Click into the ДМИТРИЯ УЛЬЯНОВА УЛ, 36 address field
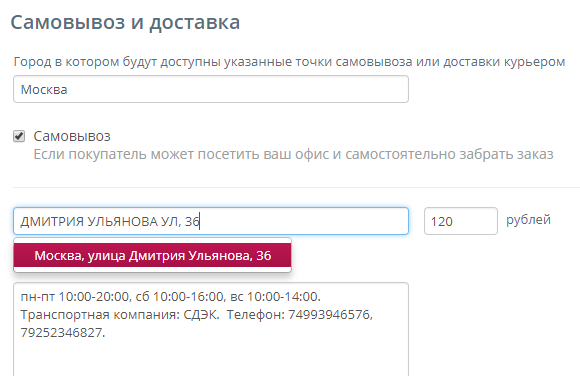The height and width of the screenshot is (376, 580). (x=211, y=221)
